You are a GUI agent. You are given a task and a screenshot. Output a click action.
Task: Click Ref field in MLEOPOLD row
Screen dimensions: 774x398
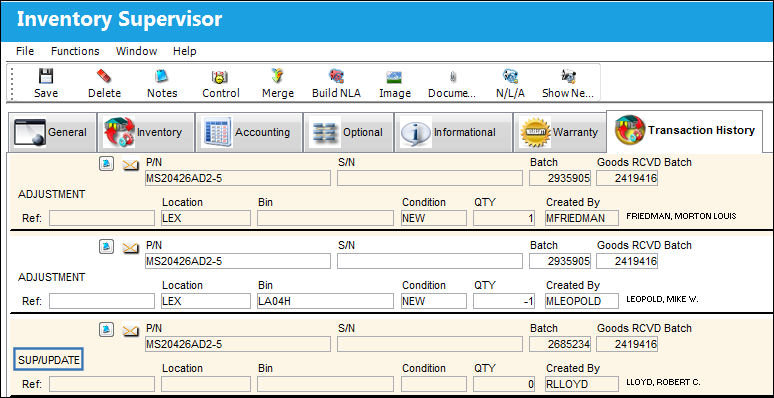[x=102, y=301]
